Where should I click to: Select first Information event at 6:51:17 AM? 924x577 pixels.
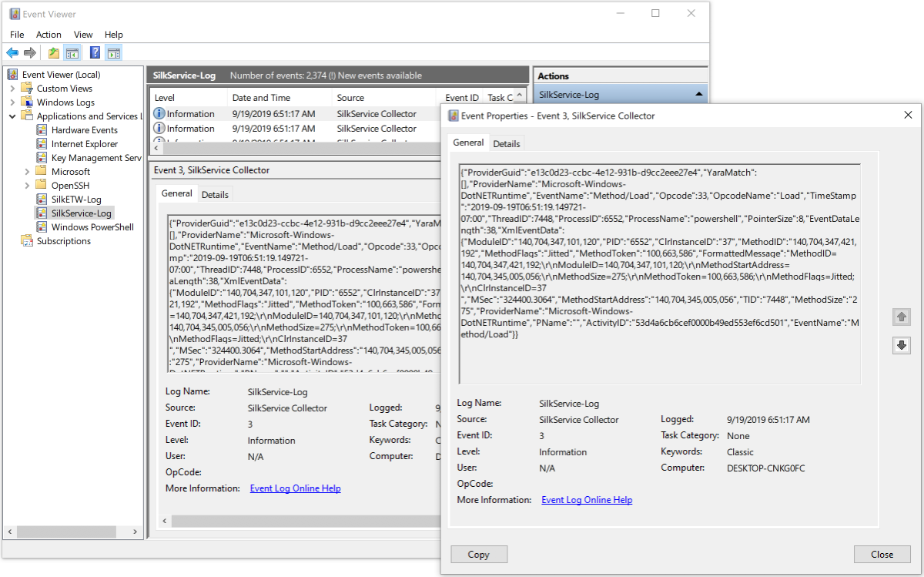[296, 114]
